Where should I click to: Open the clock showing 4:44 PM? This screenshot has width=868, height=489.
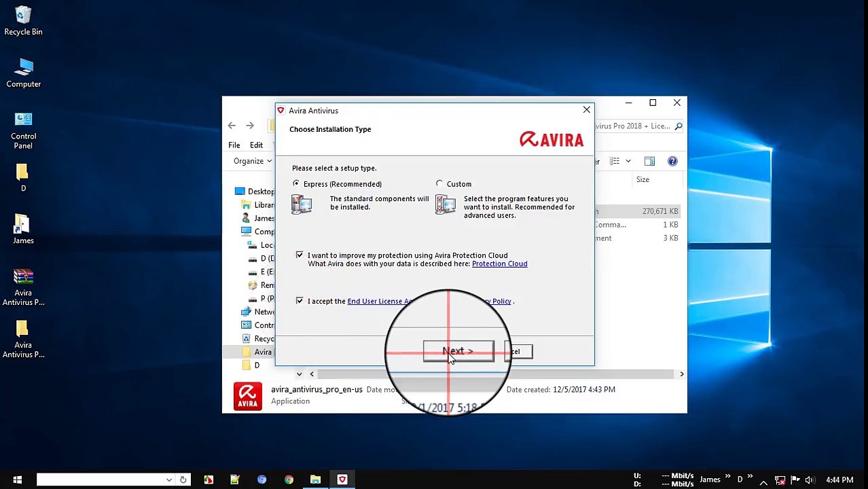tap(839, 480)
